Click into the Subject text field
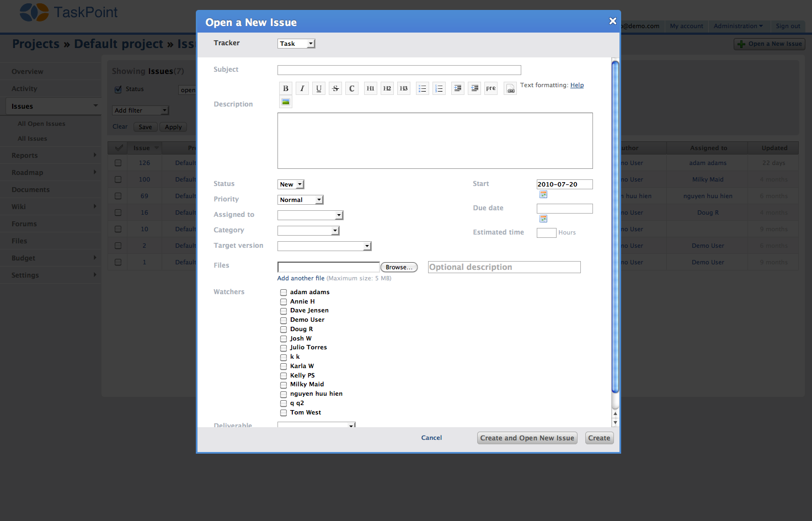This screenshot has width=812, height=521. pos(399,70)
